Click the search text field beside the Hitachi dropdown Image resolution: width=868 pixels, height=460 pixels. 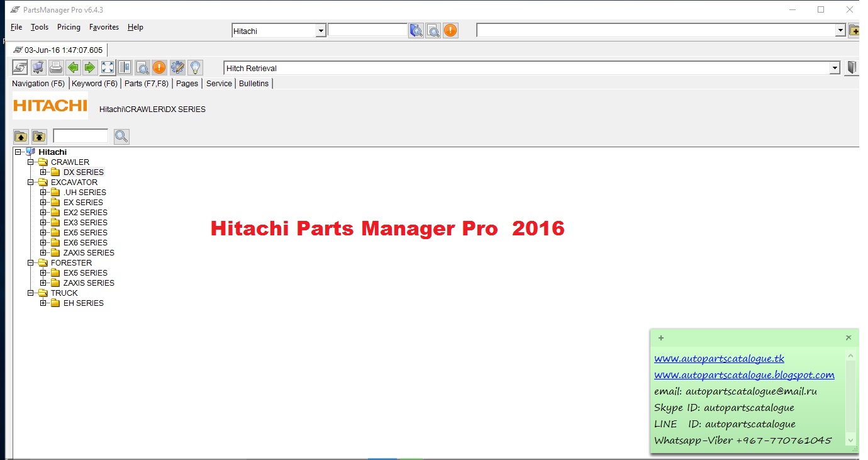[x=367, y=30]
